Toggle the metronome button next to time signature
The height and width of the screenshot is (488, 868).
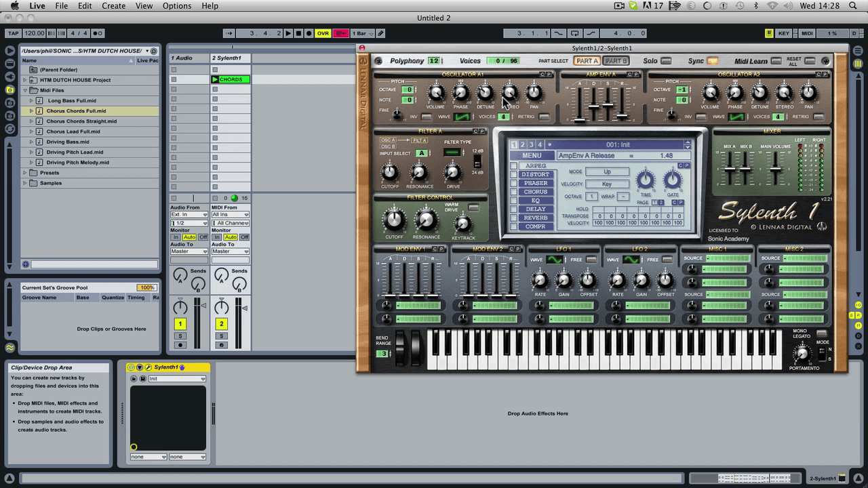coord(98,33)
